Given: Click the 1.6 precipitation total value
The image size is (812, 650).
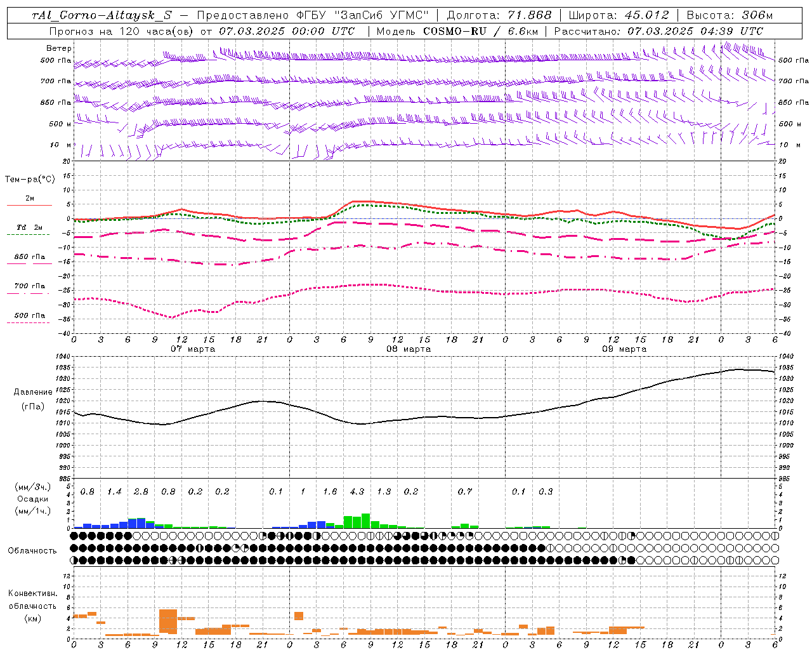Looking at the screenshot, I should [330, 492].
